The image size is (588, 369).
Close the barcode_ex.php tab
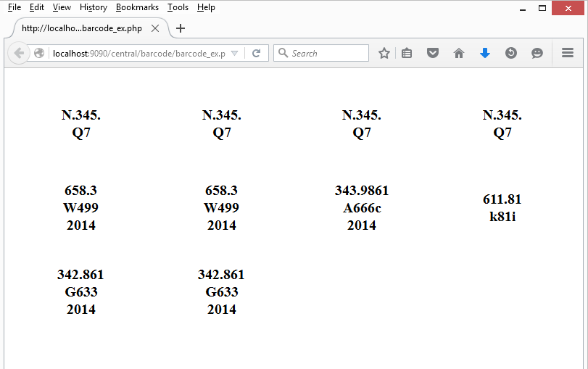click(155, 28)
